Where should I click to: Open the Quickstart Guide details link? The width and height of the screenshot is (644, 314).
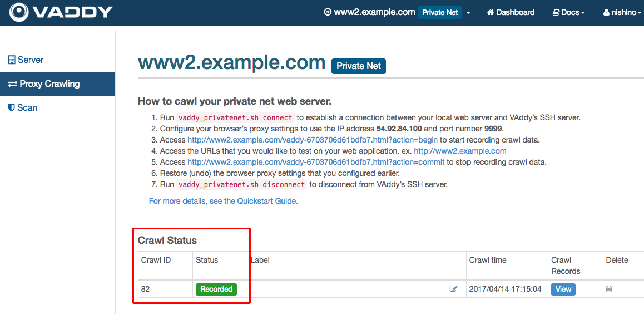coord(223,202)
